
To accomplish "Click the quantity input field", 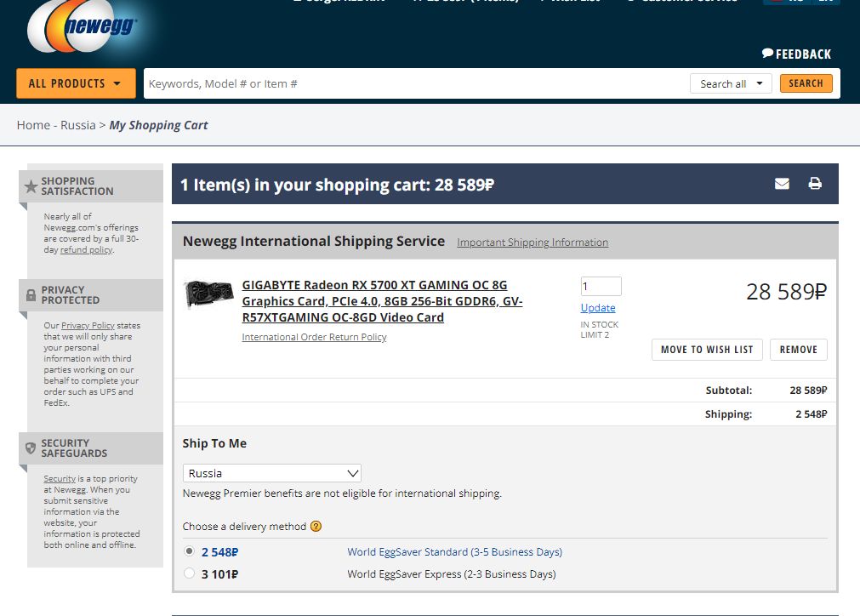I will 601,287.
